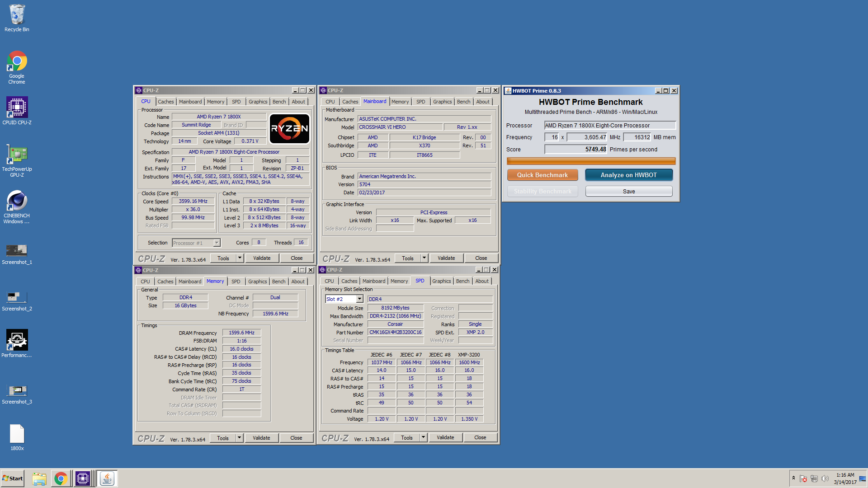Open the CINEBENCH Windows desktop shortcut
This screenshot has width=868, height=488.
coord(17,207)
